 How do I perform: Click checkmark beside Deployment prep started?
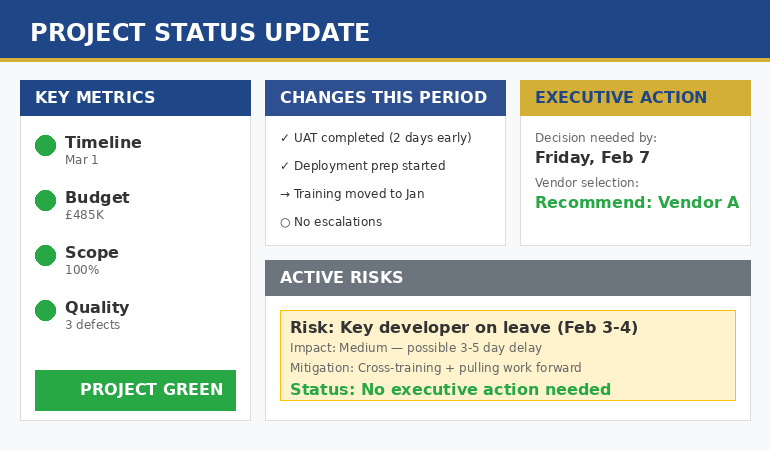(285, 166)
